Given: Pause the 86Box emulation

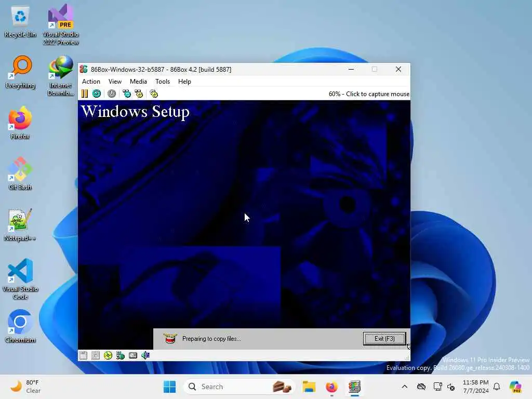Looking at the screenshot, I should (x=85, y=94).
